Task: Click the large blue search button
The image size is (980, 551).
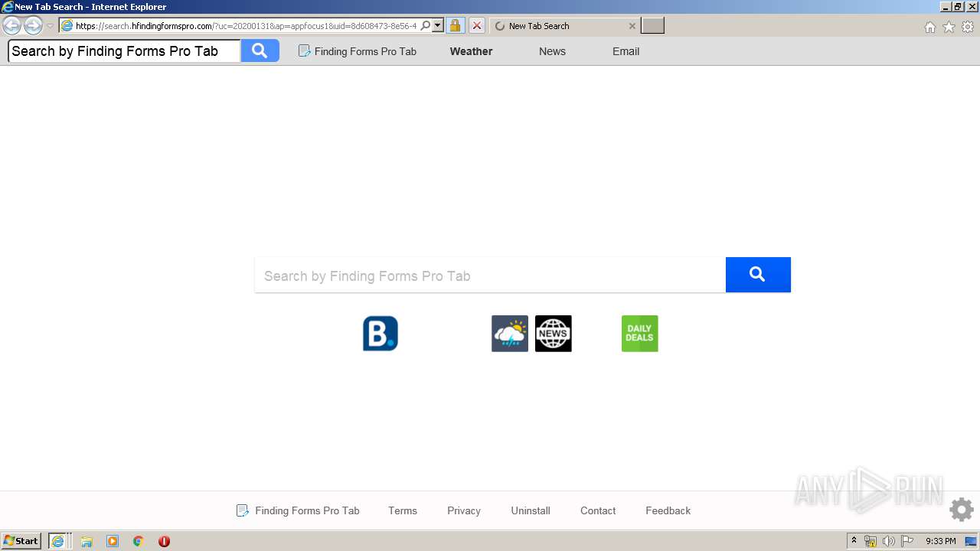Action: [x=758, y=275]
